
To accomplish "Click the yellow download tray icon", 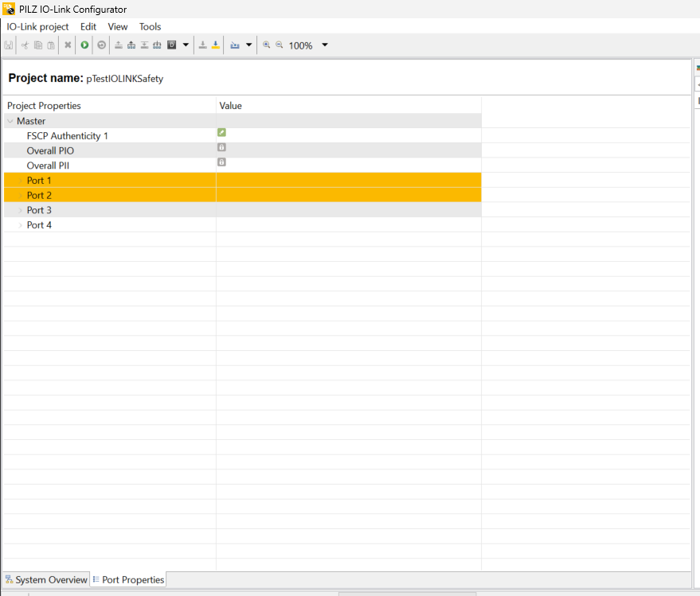I will point(216,45).
